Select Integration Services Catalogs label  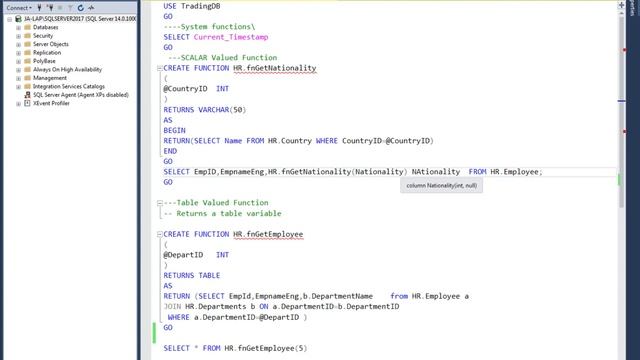click(x=69, y=87)
